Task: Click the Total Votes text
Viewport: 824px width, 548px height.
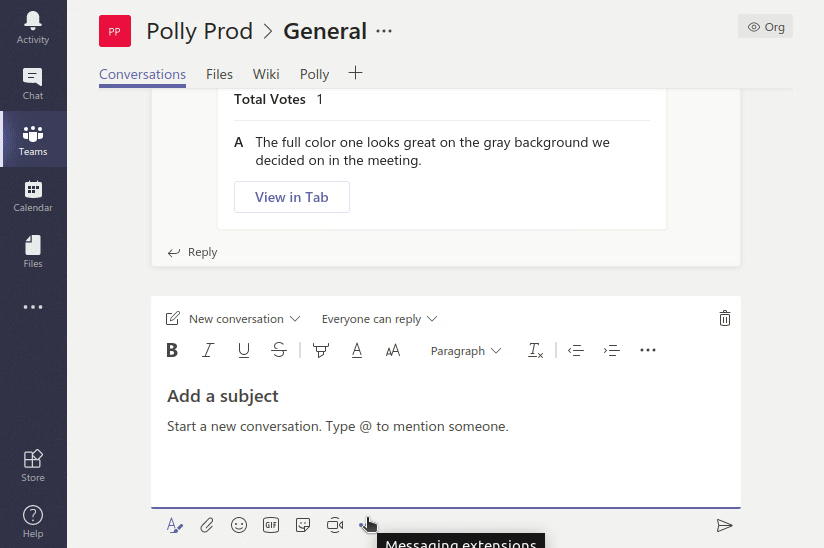Action: click(270, 99)
